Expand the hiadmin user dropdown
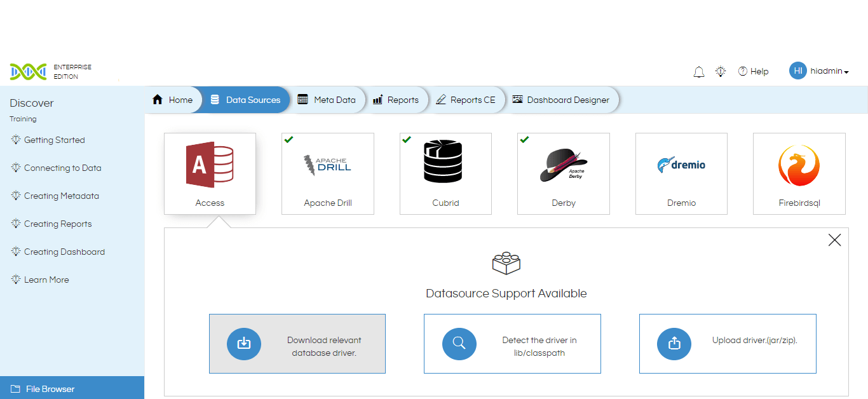868x399 pixels. (830, 71)
